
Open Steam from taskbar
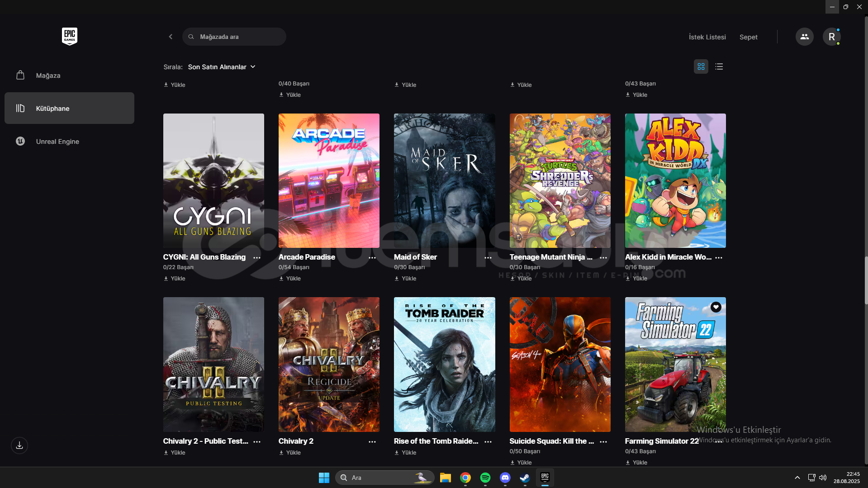tap(525, 478)
